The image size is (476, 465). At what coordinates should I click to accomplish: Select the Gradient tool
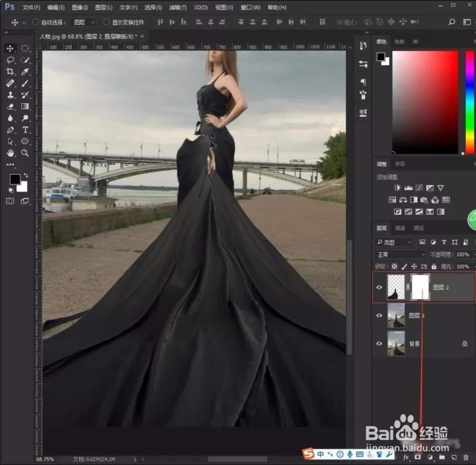click(25, 106)
